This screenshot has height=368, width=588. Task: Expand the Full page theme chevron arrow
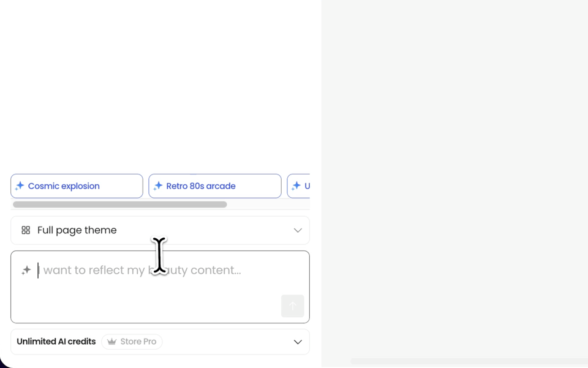(x=298, y=230)
